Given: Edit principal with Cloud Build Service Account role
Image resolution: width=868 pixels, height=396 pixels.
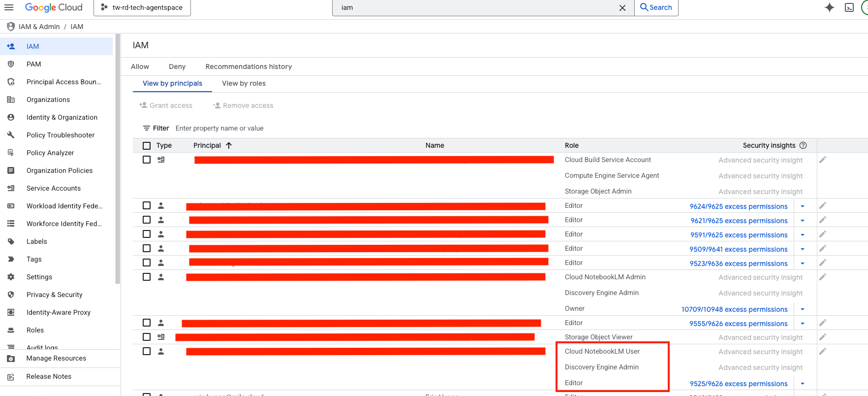Looking at the screenshot, I should coord(822,160).
